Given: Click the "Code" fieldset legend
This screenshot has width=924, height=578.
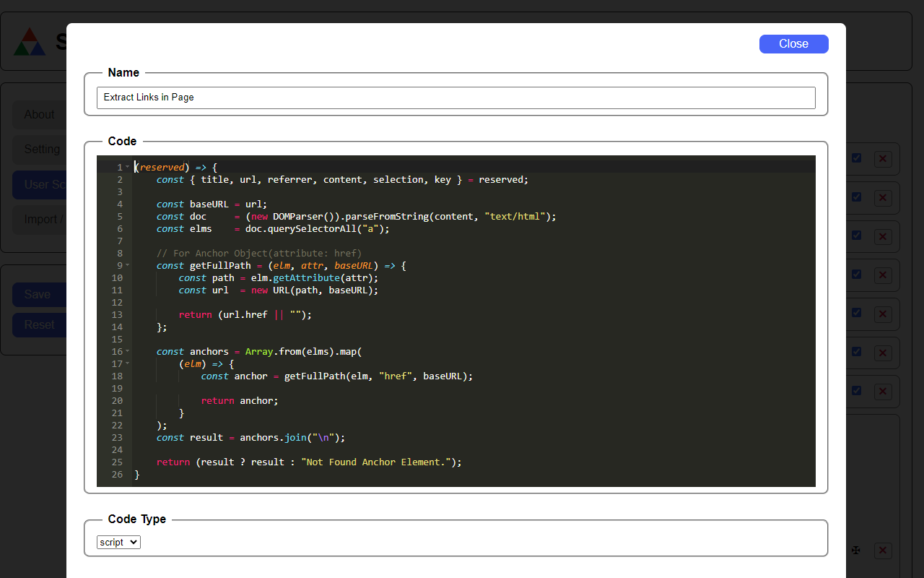Looking at the screenshot, I should [122, 141].
